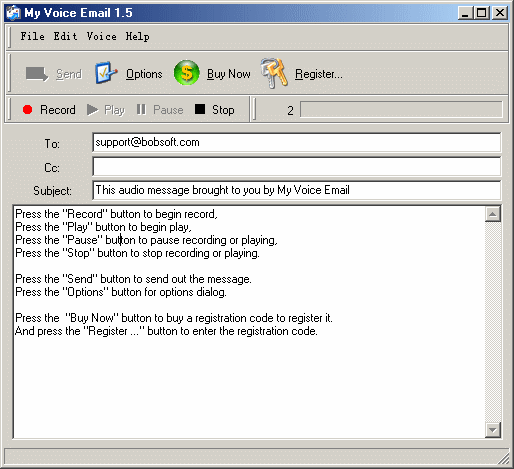
Task: Open the File menu
Action: pyautogui.click(x=32, y=36)
